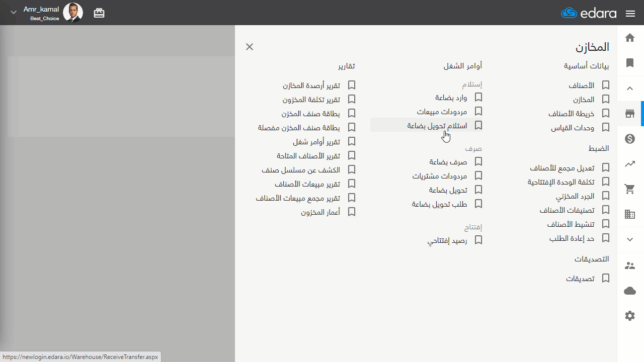Open cloud sidebar icon
This screenshot has height=362, width=644.
(x=630, y=291)
